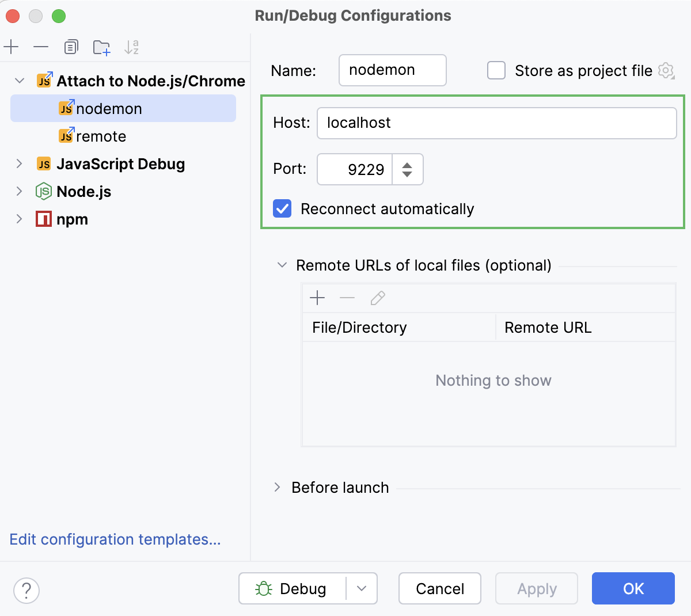Increase the port using the stepper arrows
691x616 pixels.
coord(407,164)
